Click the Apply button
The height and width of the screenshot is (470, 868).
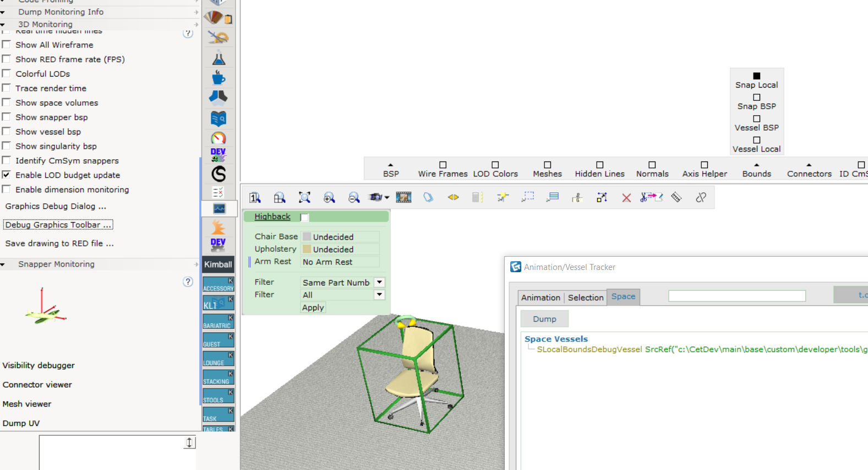click(x=313, y=307)
